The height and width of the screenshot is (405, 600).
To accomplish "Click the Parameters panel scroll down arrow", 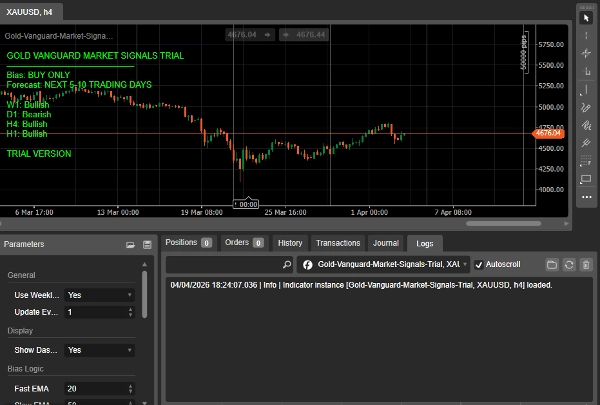I will [x=144, y=402].
